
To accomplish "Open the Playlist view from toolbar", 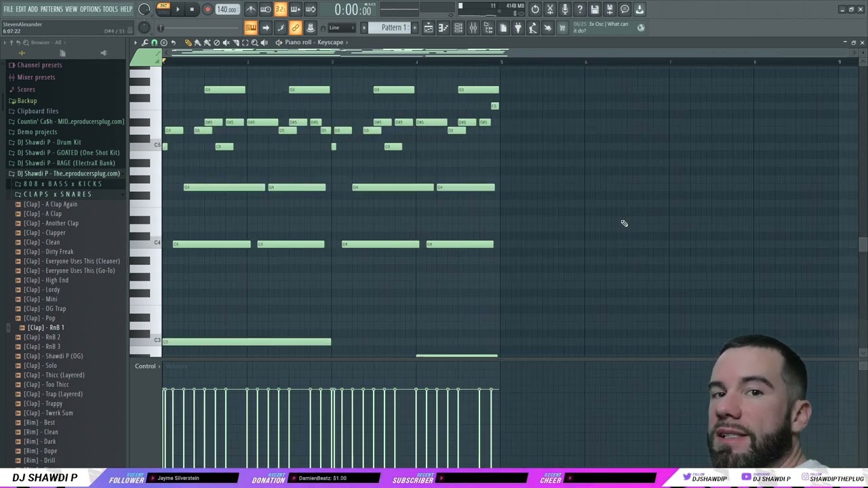I will (428, 28).
